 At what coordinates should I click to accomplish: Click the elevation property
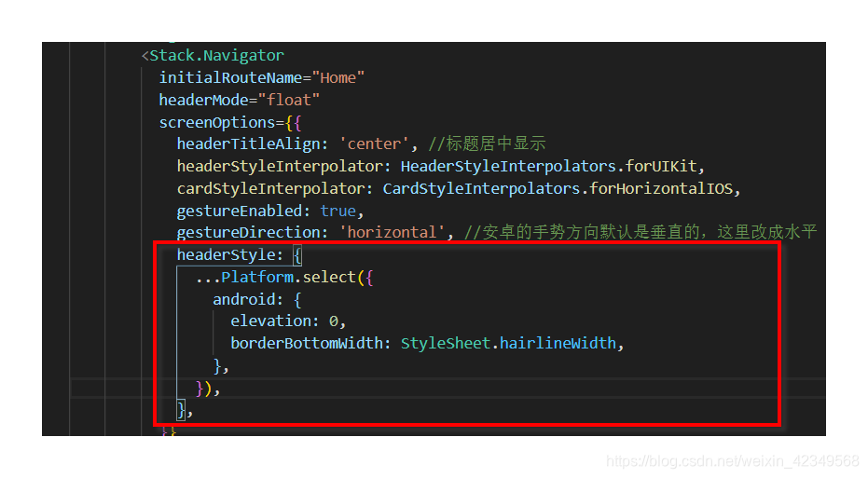pyautogui.click(x=270, y=321)
